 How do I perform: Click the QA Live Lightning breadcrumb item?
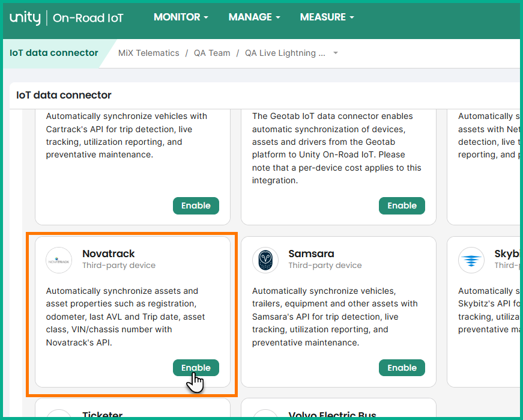click(x=285, y=53)
